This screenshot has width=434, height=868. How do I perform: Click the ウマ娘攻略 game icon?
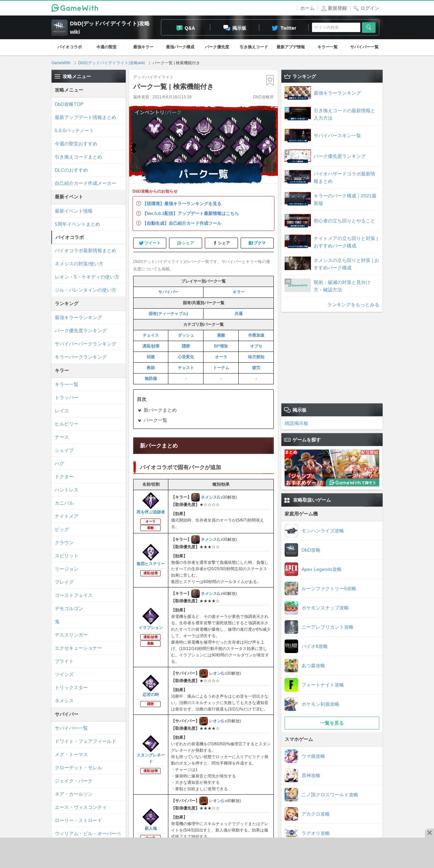(x=291, y=756)
